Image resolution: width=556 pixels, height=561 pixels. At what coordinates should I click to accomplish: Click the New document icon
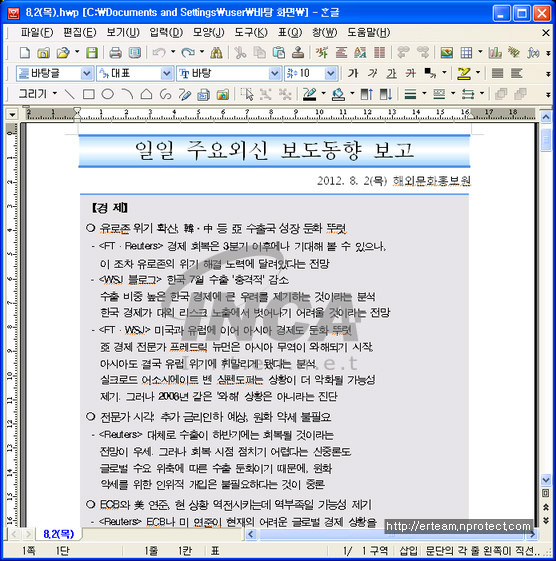(x=25, y=53)
